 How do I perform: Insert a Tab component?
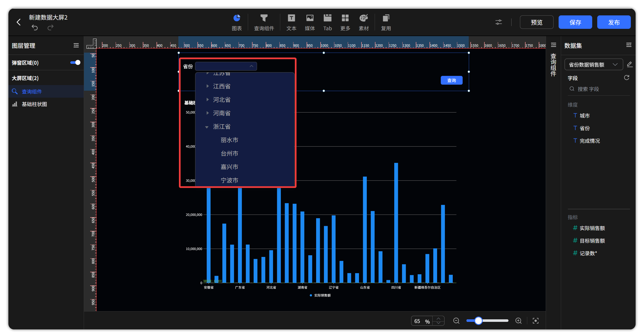click(327, 22)
